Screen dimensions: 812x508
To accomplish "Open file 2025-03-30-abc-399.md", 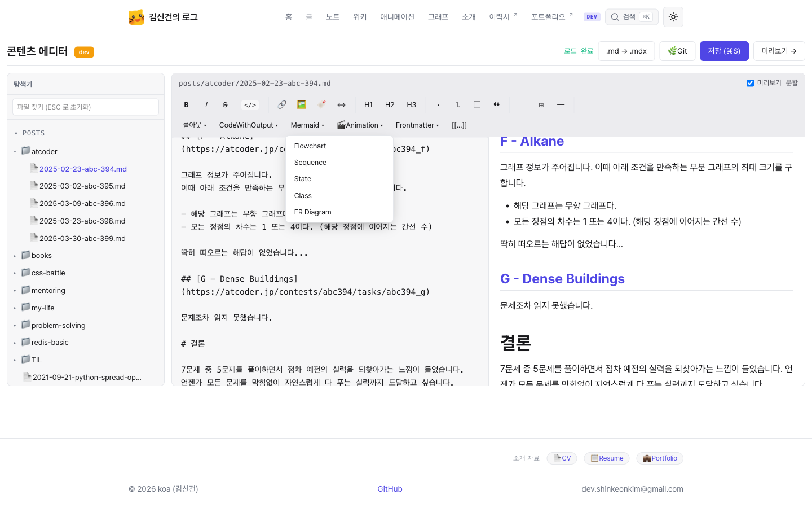I will point(82,238).
